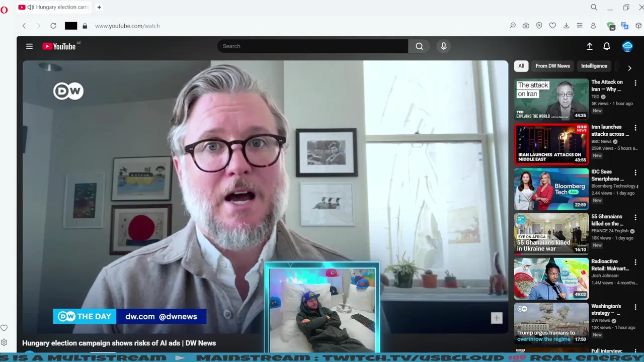Viewport: 644px width, 362px height.
Task: Select the Intelligence filter chip
Action: pyautogui.click(x=594, y=66)
